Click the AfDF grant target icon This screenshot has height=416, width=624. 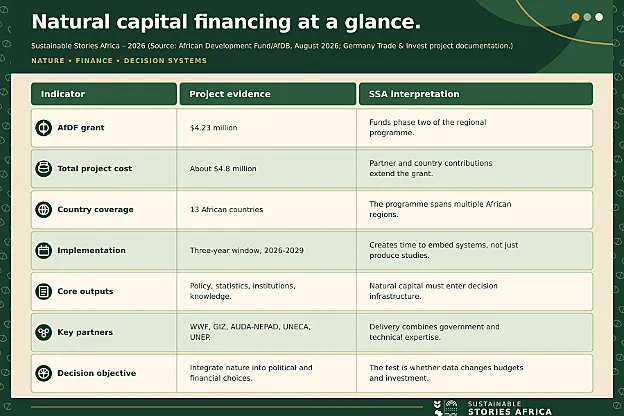(43, 128)
